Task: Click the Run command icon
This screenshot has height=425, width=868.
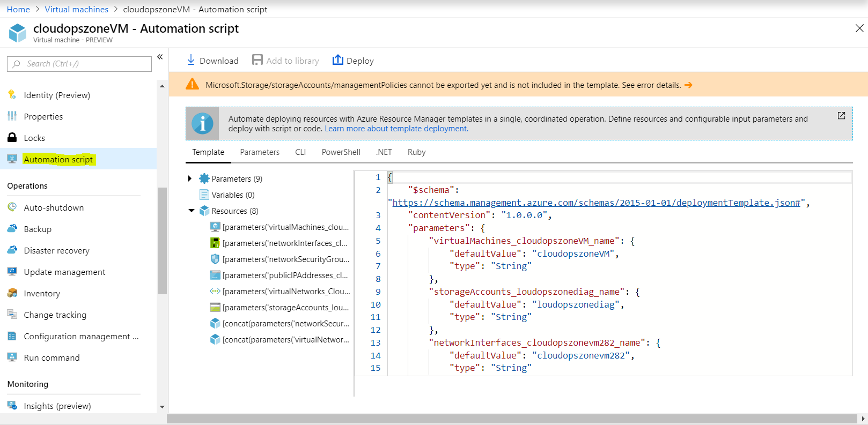Action: 12,357
